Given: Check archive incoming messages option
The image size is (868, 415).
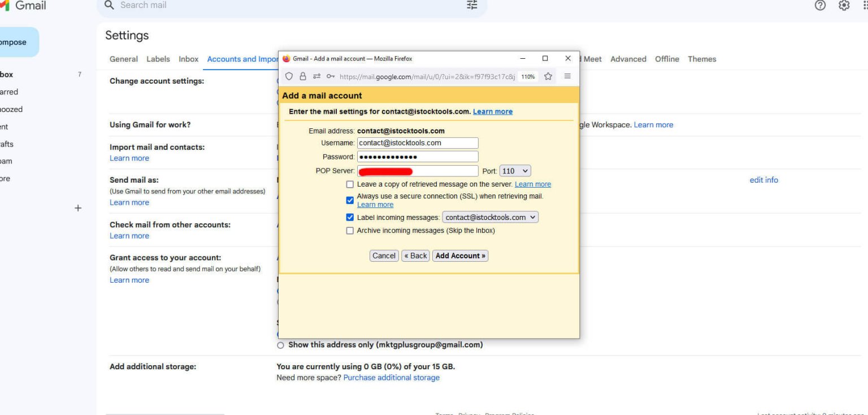Looking at the screenshot, I should coord(350,231).
